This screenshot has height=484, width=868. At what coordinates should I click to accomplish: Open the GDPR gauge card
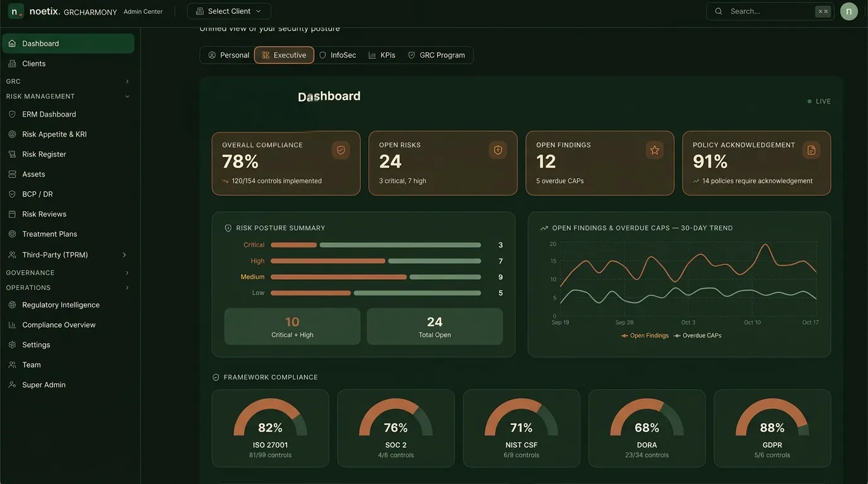[x=772, y=429]
